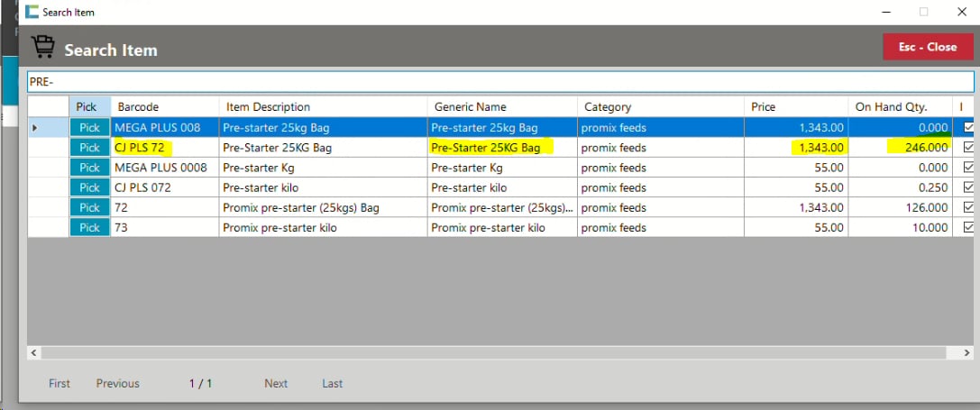Screen dimensions: 980x410
Task: Toggle checkbox for CJ PLS 72 row
Action: coord(968,148)
